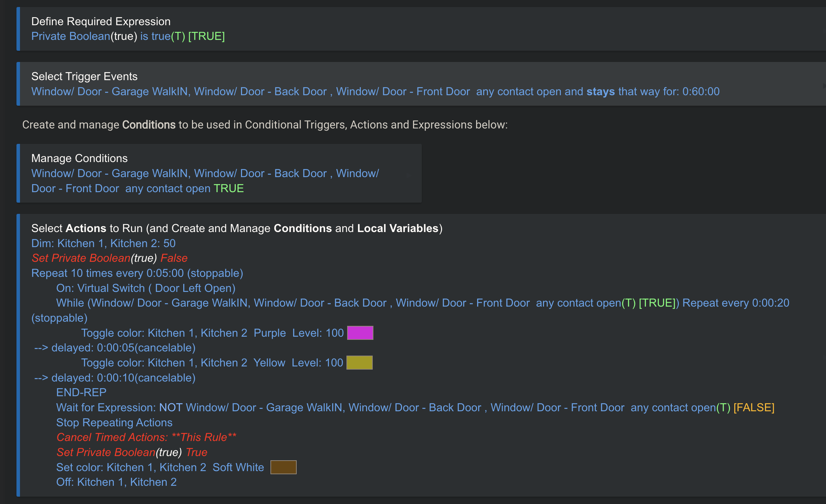Click the Set Private Boolean False action
The image size is (826, 504).
click(109, 258)
